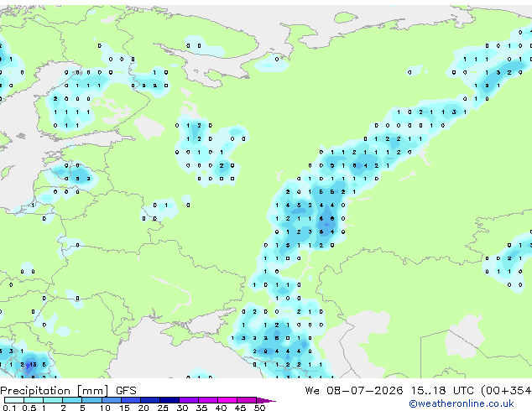This screenshot has width=532, height=411.
Task: Click the '13' precipitation value on map
Action: tap(33, 365)
